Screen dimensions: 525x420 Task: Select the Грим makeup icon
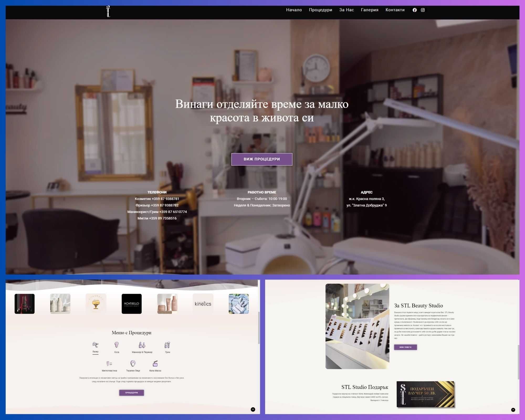[x=167, y=345]
